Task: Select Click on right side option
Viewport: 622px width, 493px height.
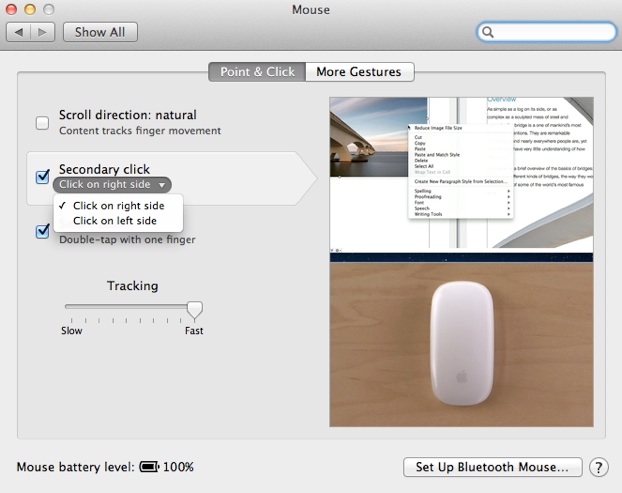Action: point(118,205)
